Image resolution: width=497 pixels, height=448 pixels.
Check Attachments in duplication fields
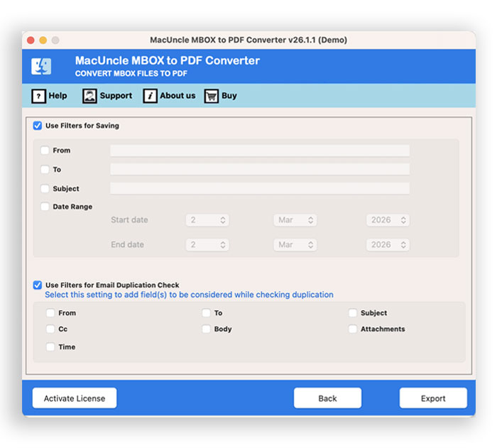[353, 329]
